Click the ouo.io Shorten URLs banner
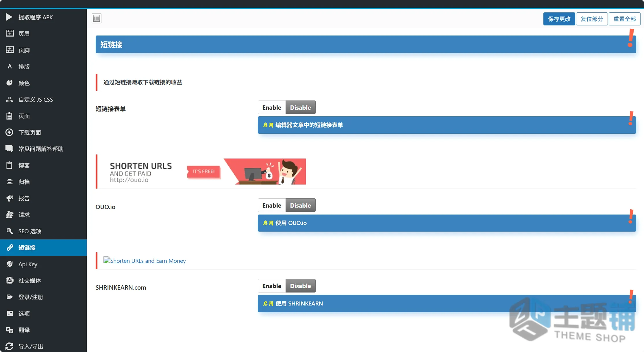644x352 pixels. click(x=205, y=172)
